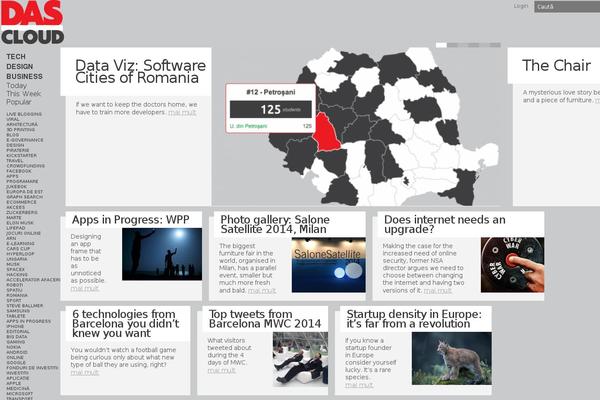Image resolution: width=600 pixels, height=400 pixels.
Task: Select the HYPERLOOP tag
Action: coord(20,254)
